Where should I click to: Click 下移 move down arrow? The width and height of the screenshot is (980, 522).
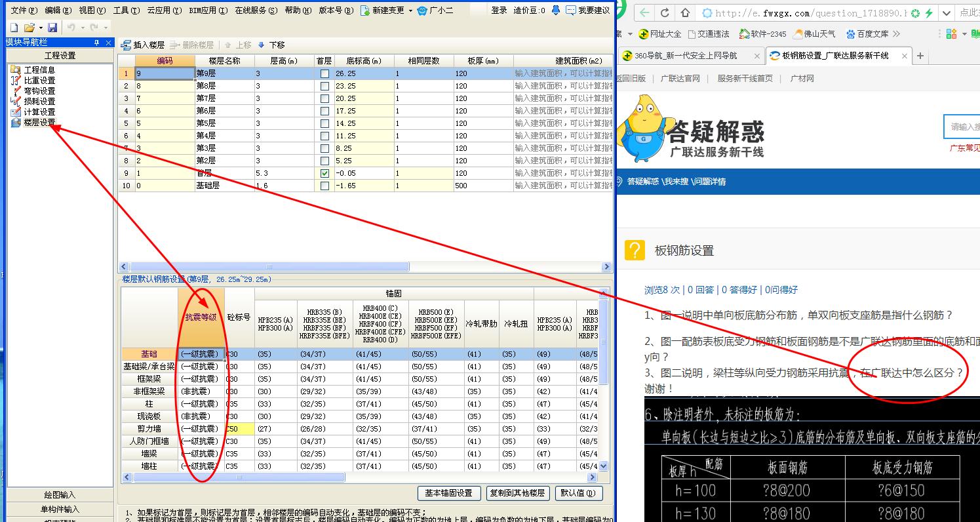[x=270, y=45]
